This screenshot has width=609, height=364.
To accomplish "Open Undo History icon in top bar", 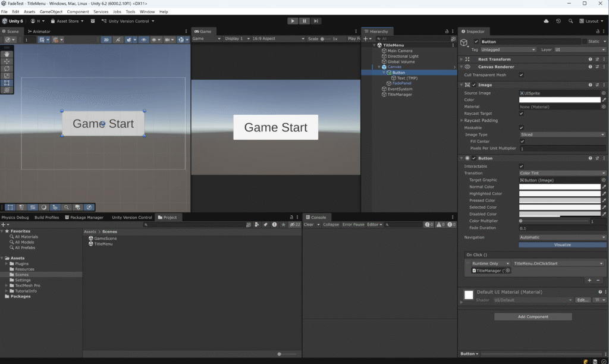I will [558, 21].
